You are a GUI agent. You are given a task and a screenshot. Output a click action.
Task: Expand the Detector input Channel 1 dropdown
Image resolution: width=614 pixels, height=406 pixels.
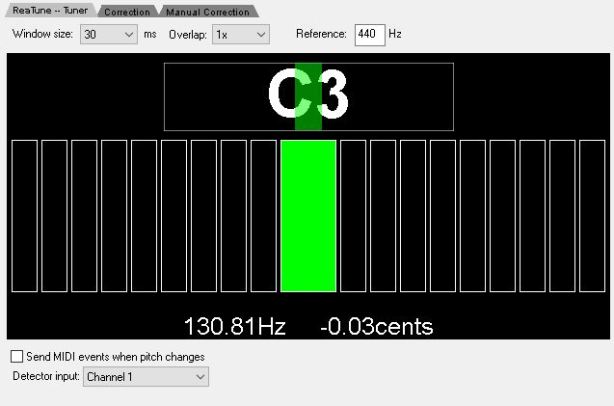coord(146,377)
